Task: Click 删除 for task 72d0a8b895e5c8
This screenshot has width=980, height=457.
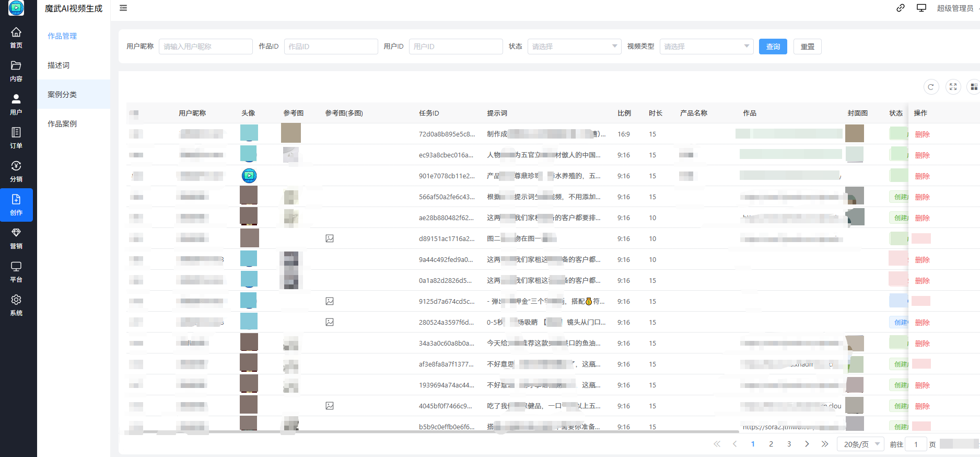Action: tap(922, 134)
